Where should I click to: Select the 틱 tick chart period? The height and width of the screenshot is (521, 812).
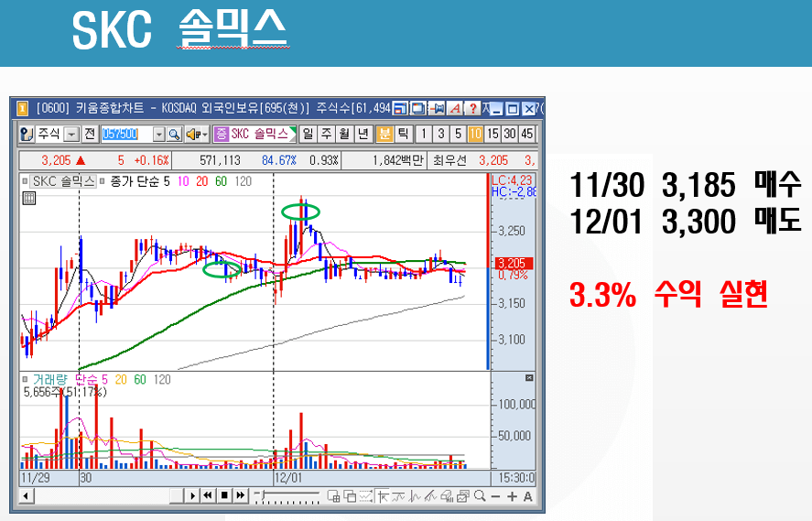point(403,135)
